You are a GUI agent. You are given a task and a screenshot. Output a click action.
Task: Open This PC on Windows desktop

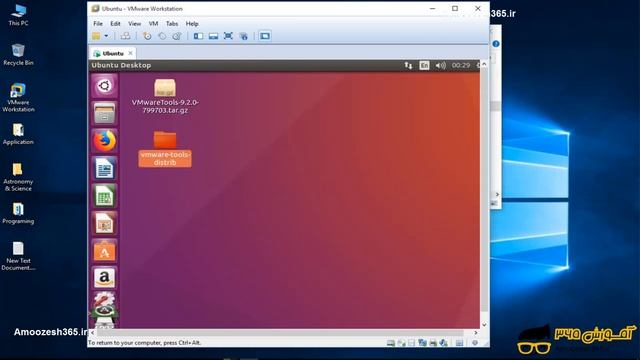(x=18, y=15)
